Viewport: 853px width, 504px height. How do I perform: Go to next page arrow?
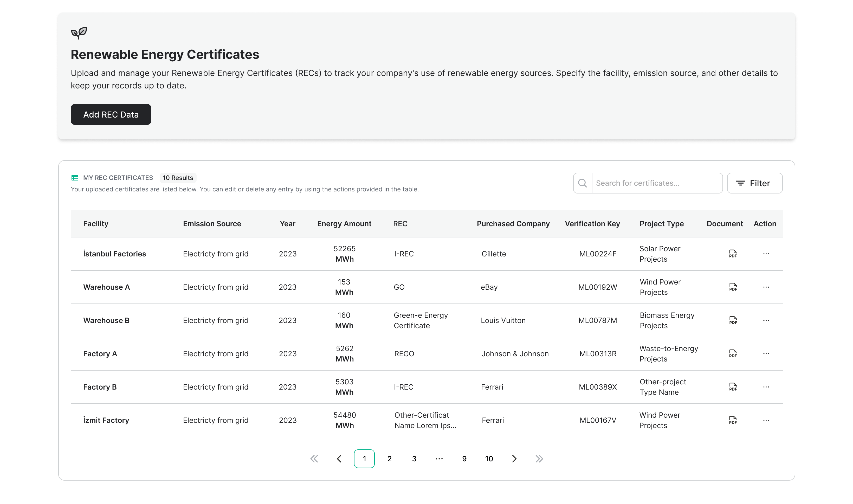(x=514, y=459)
